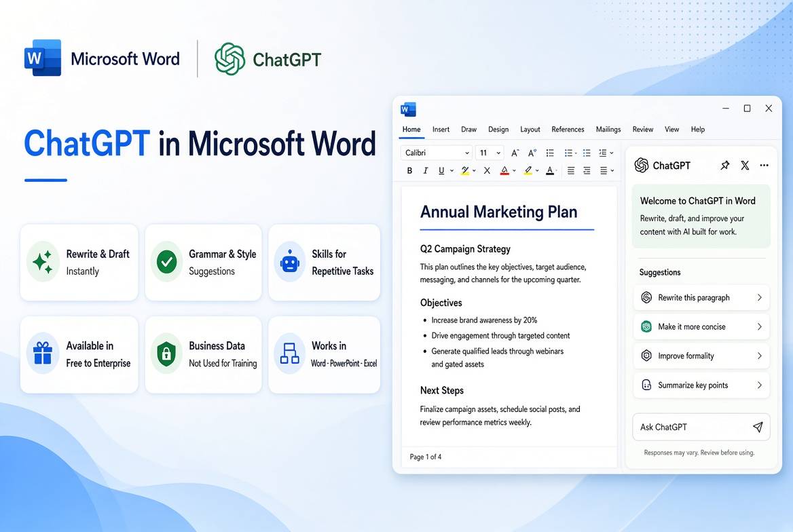This screenshot has height=532, width=793.
Task: Toggle the pin icon in ChatGPT pane
Action: click(x=725, y=166)
